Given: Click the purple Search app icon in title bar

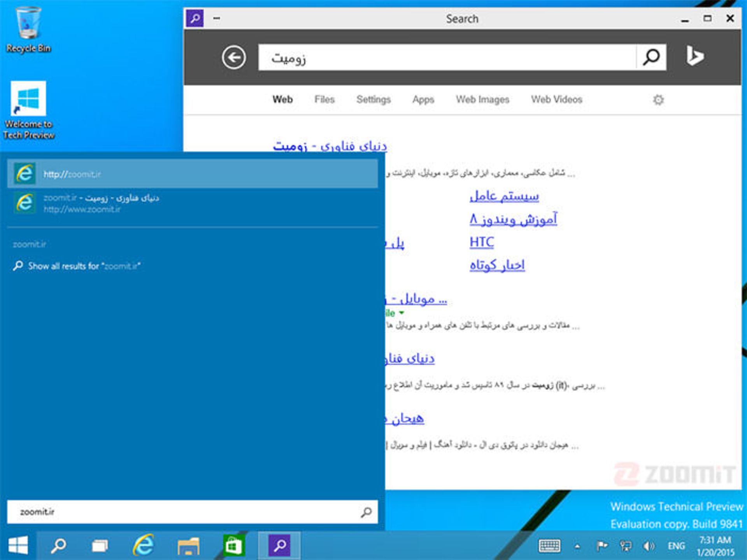Looking at the screenshot, I should pyautogui.click(x=195, y=18).
